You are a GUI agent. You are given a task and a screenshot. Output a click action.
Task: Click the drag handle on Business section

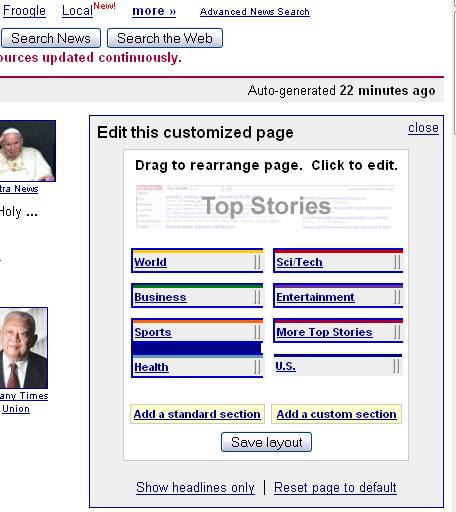257,297
